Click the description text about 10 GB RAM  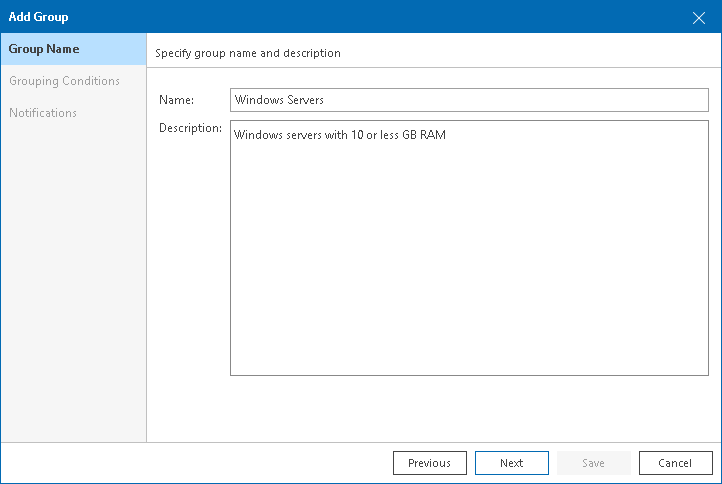pos(340,135)
